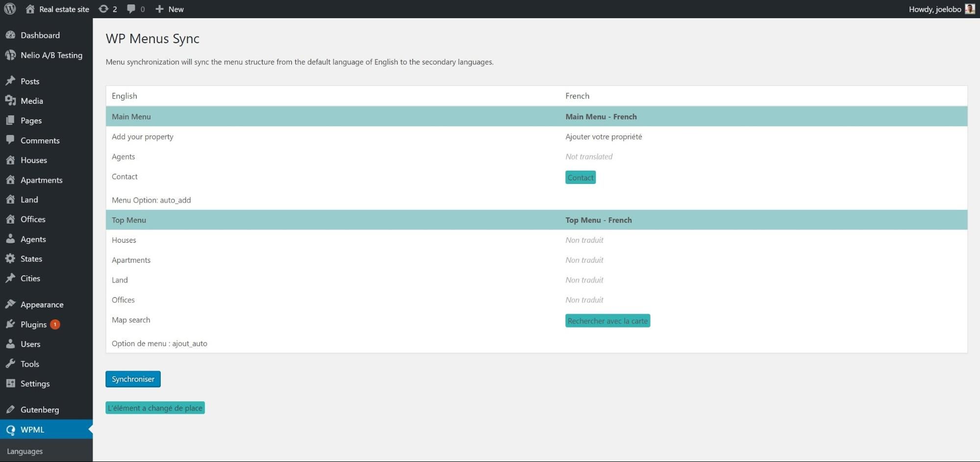Click the Settings icon in sidebar
The image size is (980, 462).
tap(10, 384)
